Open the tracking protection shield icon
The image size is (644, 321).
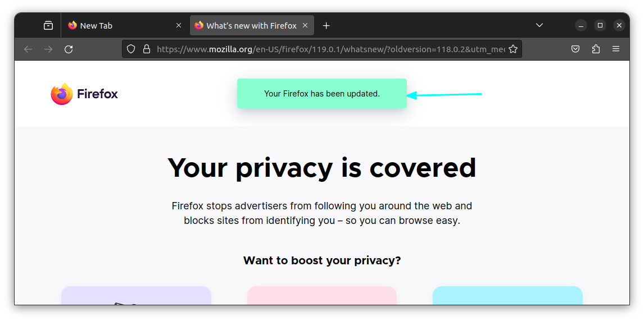pos(131,49)
